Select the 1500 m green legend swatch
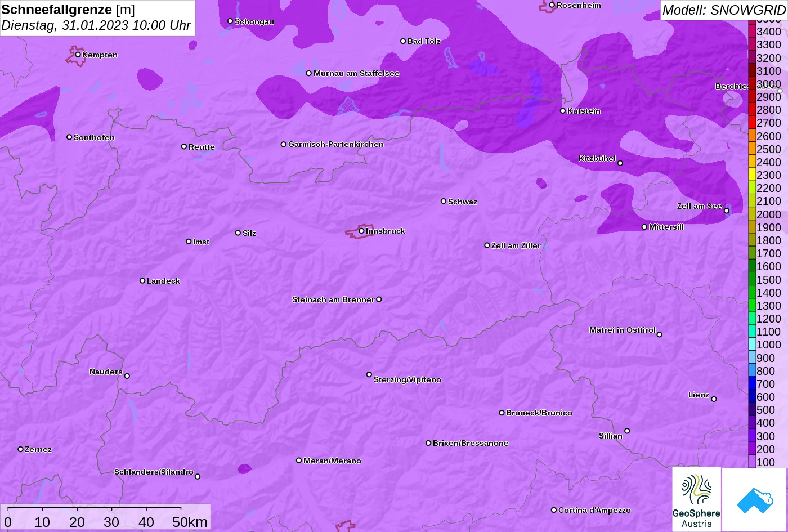Viewport: 788px width, 532px height. 752,279
